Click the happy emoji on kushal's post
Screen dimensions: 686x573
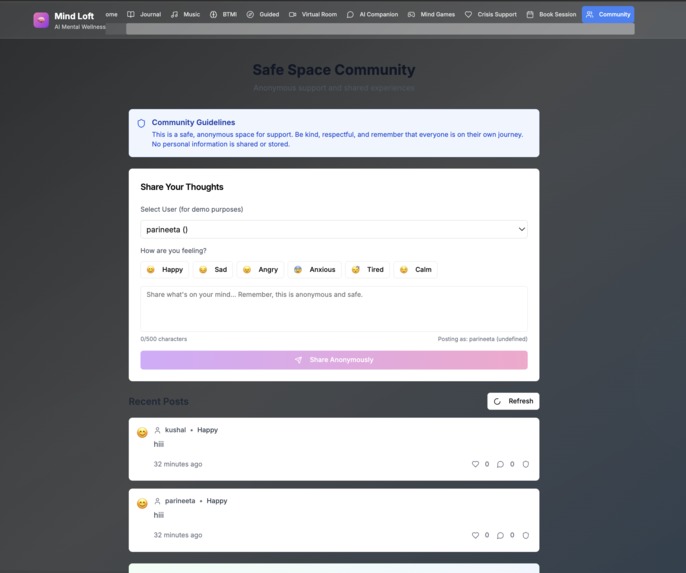(x=142, y=433)
